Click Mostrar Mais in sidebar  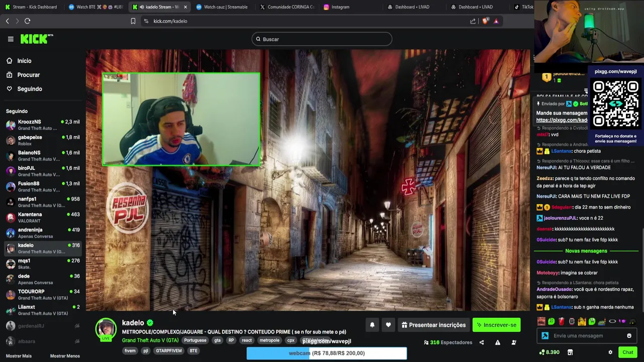point(19,356)
